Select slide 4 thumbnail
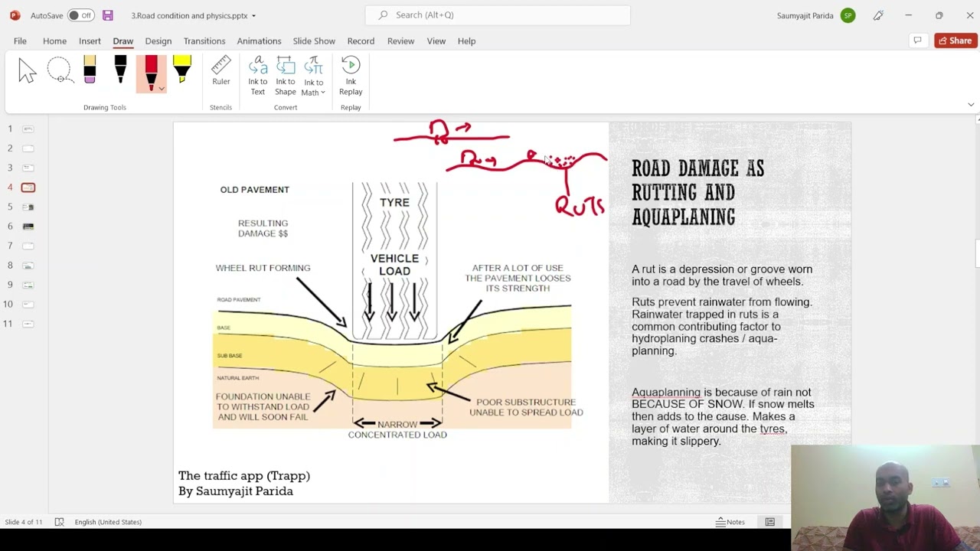This screenshot has width=980, height=551. (x=28, y=187)
